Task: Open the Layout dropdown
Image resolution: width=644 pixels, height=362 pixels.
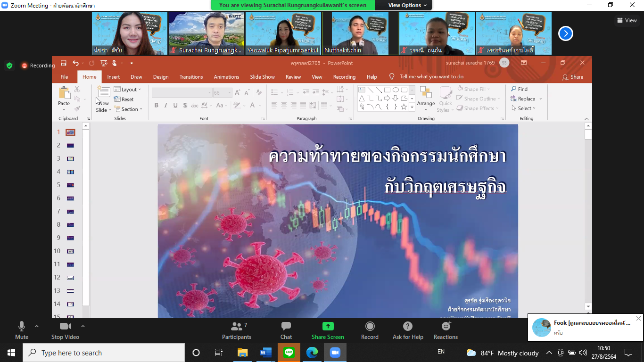Action: coord(128,90)
